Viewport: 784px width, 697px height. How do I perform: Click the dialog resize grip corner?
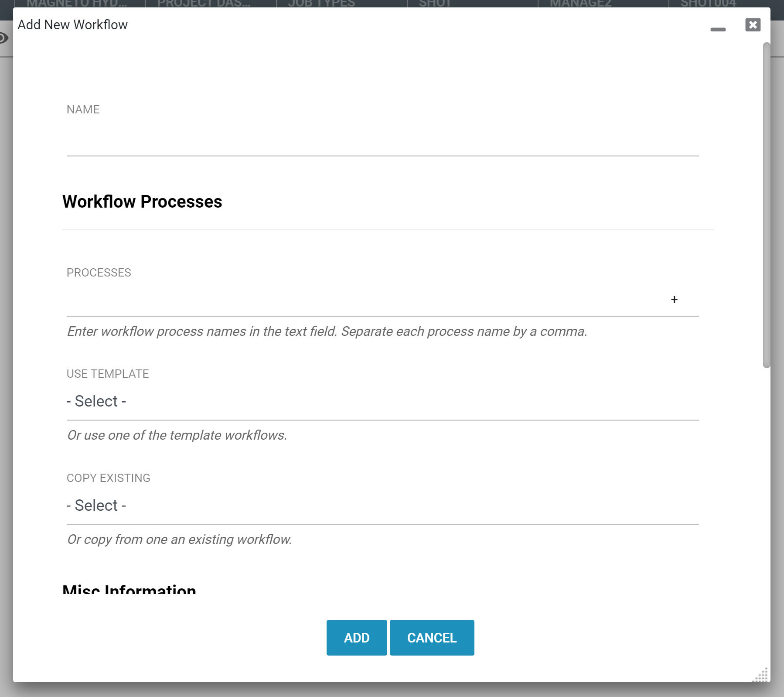761,674
